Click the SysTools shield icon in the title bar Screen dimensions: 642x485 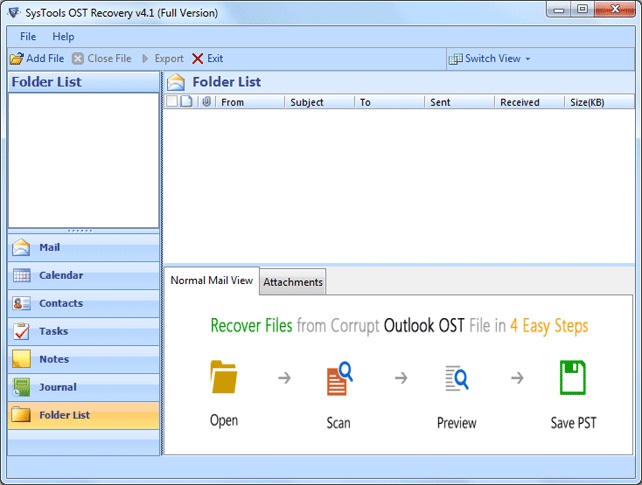coord(14,13)
